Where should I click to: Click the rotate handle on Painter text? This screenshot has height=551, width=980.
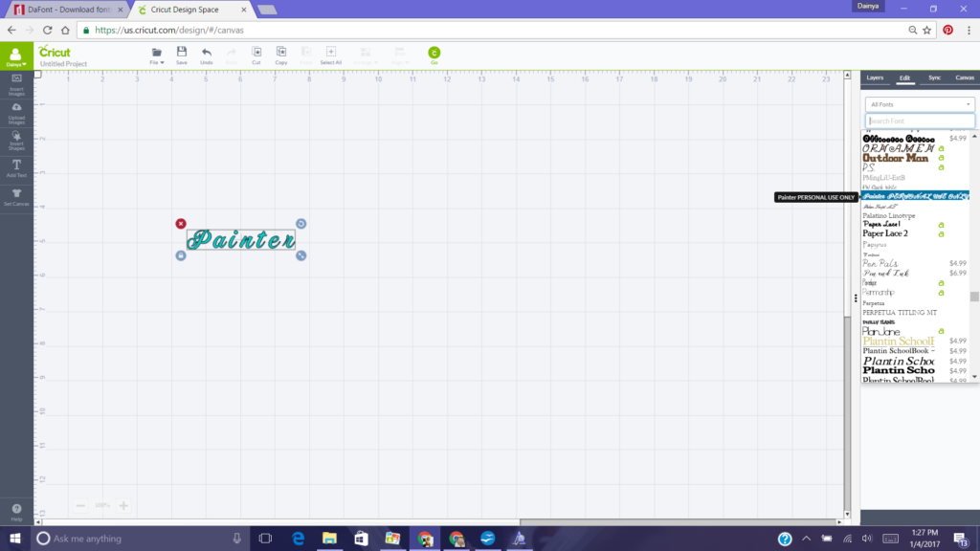[x=301, y=224]
